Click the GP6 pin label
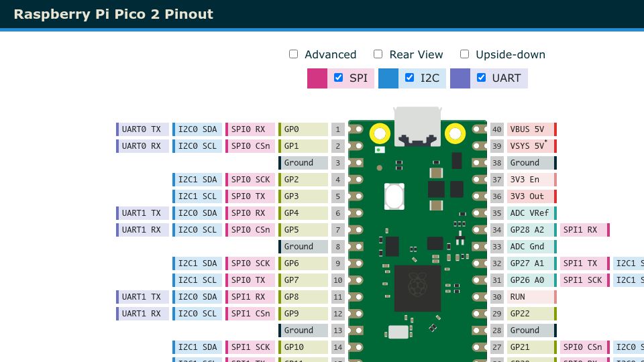Screen dimensions: 644x362 click(303, 263)
